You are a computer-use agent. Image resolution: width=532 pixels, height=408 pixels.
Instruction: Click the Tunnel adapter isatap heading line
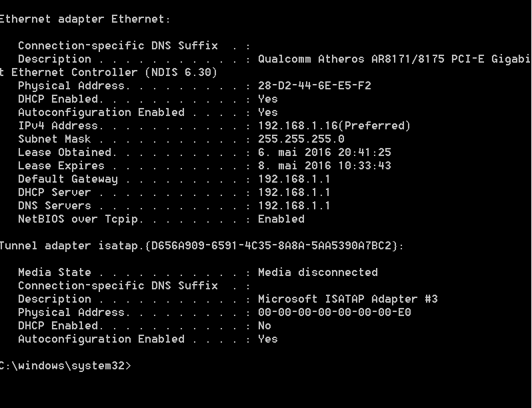pyautogui.click(x=201, y=245)
